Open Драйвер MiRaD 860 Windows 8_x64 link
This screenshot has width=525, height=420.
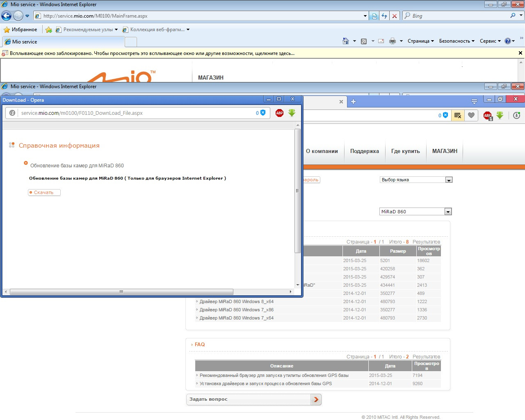[237, 301]
